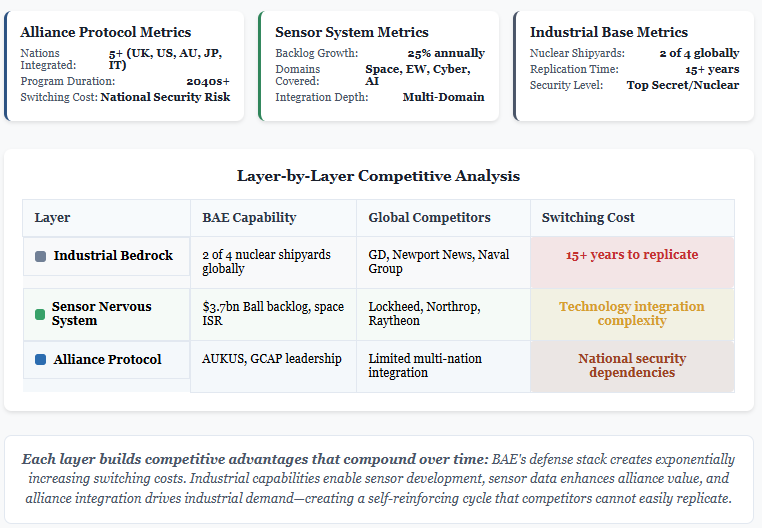Click the '5+ (UK, US, AU, JP, IT)' value

tap(165, 59)
